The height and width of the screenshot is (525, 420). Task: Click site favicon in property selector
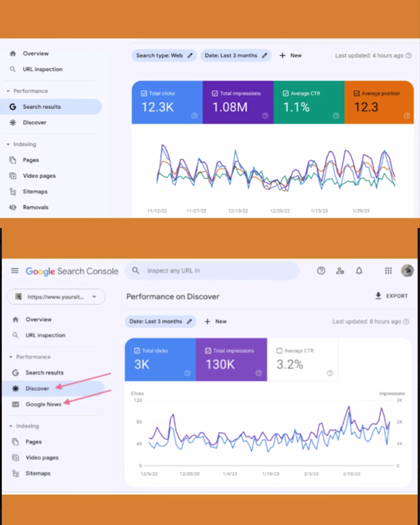(19, 296)
